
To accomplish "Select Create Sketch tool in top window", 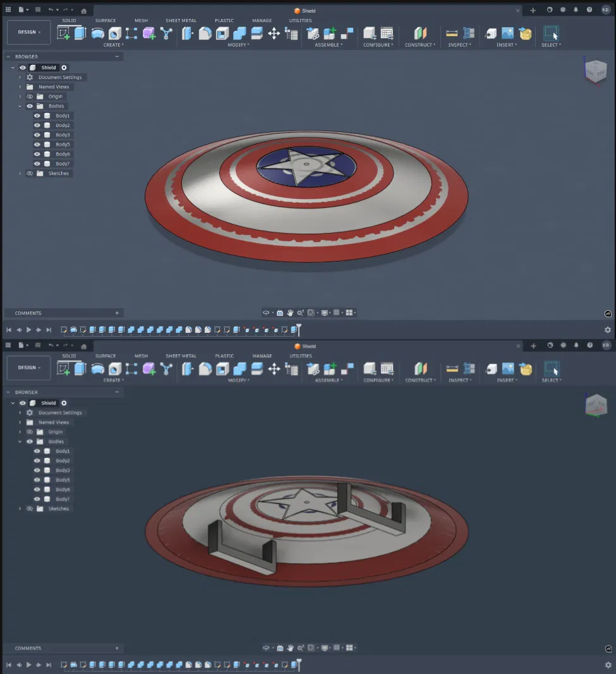I will pyautogui.click(x=64, y=33).
